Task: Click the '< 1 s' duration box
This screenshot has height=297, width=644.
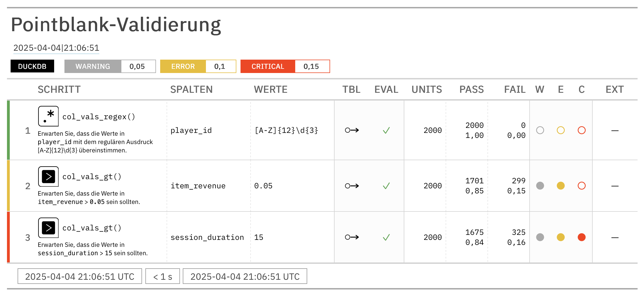Action: [163, 276]
